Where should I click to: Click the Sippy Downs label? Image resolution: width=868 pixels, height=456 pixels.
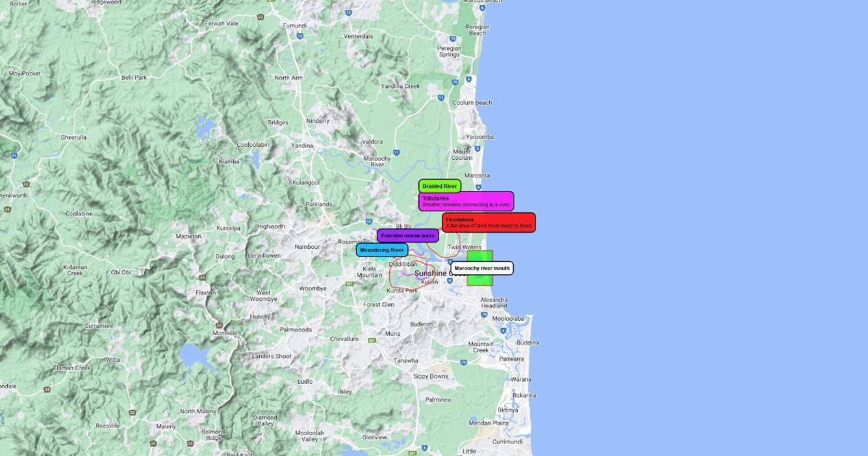pyautogui.click(x=430, y=376)
